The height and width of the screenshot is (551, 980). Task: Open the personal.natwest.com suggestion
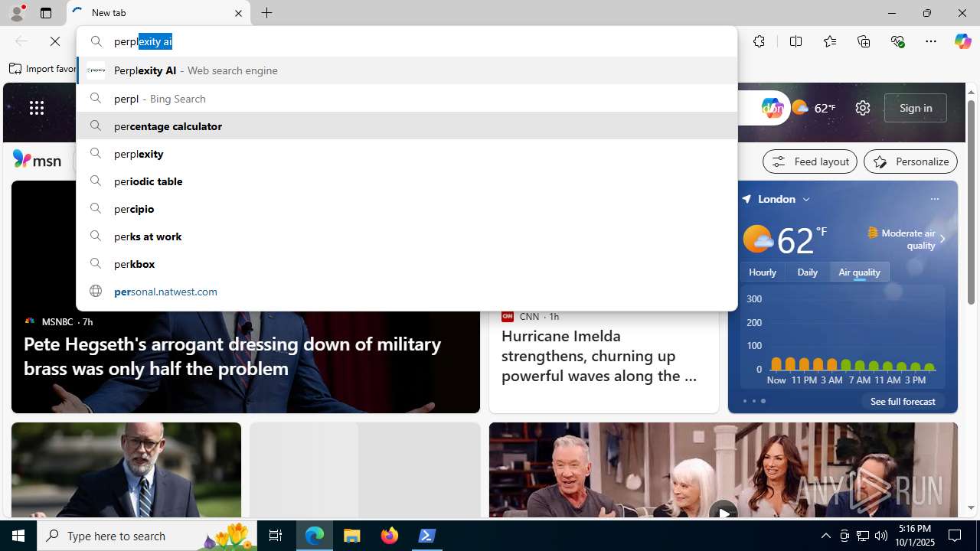[x=407, y=291]
